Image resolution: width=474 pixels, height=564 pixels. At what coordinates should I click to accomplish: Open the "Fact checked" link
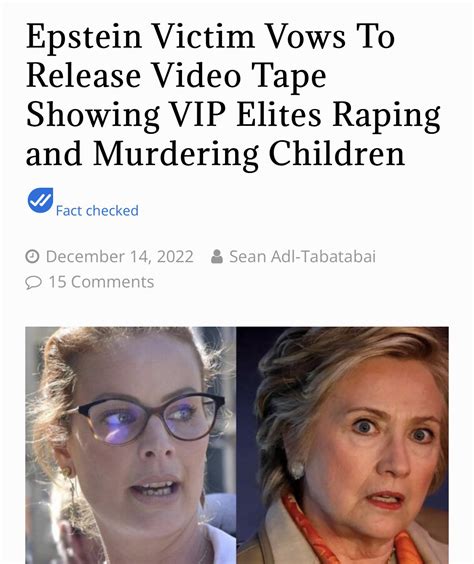[x=97, y=211]
